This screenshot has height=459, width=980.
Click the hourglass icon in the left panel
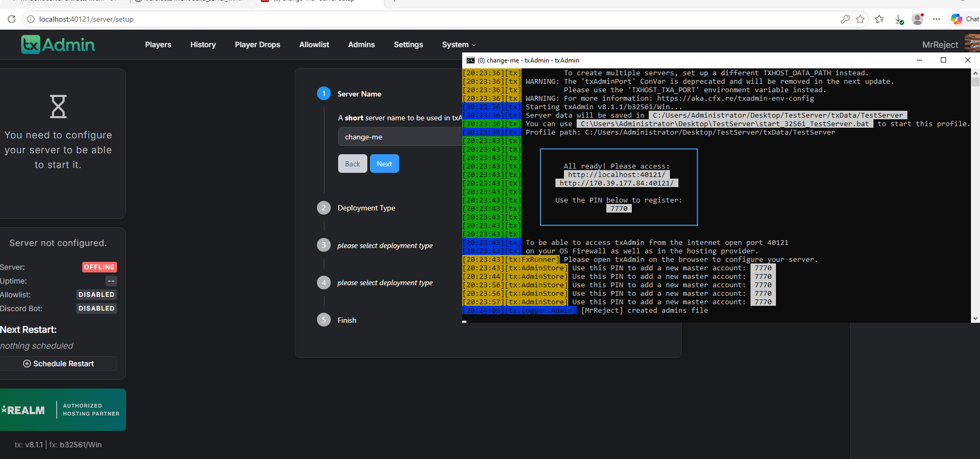tap(58, 107)
